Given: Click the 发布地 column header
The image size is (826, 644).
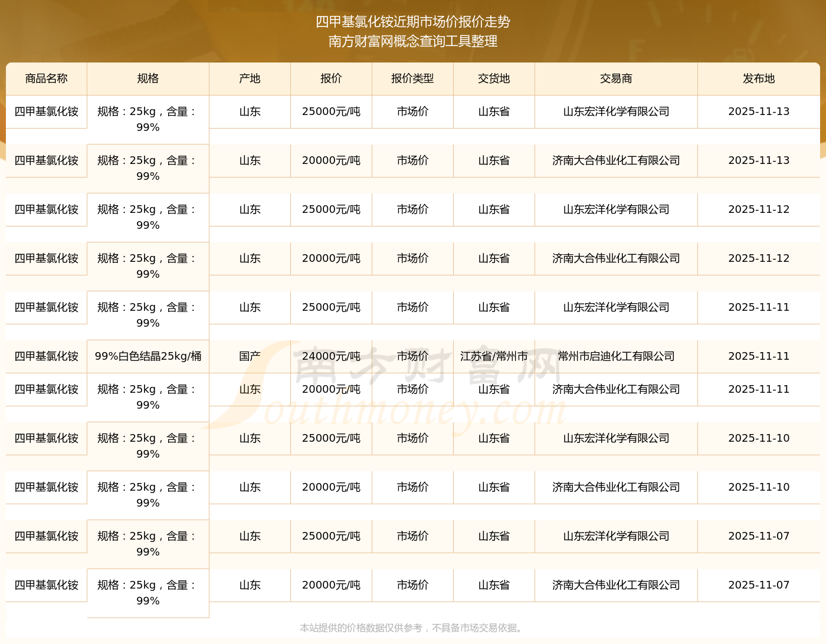Looking at the screenshot, I should tap(759, 78).
